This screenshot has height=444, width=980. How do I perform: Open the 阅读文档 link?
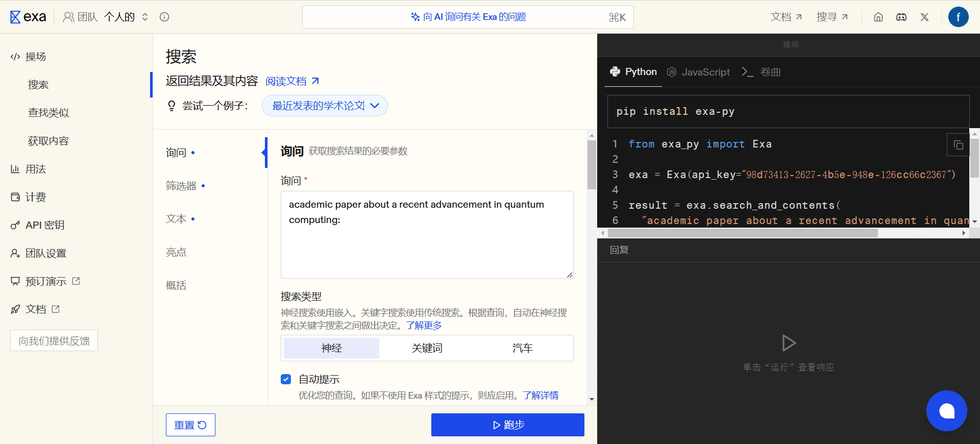[x=292, y=81]
